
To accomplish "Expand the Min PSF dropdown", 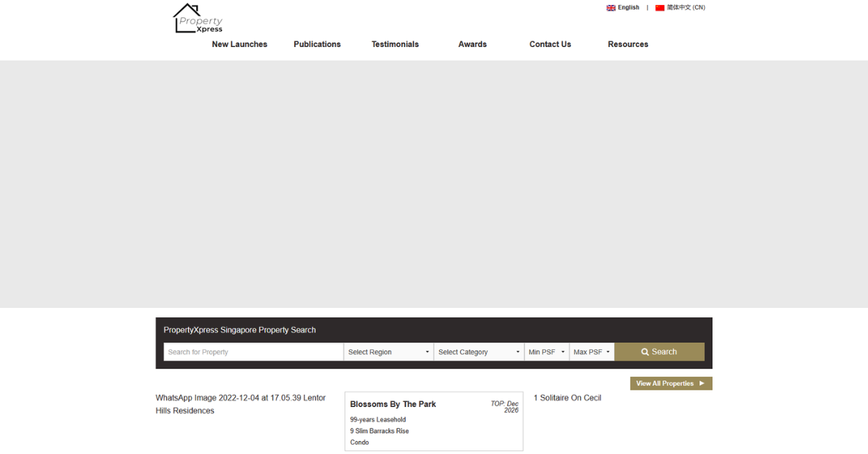I will pyautogui.click(x=547, y=352).
